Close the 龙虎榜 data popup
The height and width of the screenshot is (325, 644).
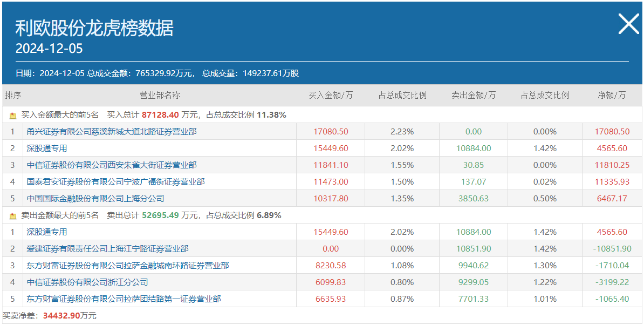(628, 24)
